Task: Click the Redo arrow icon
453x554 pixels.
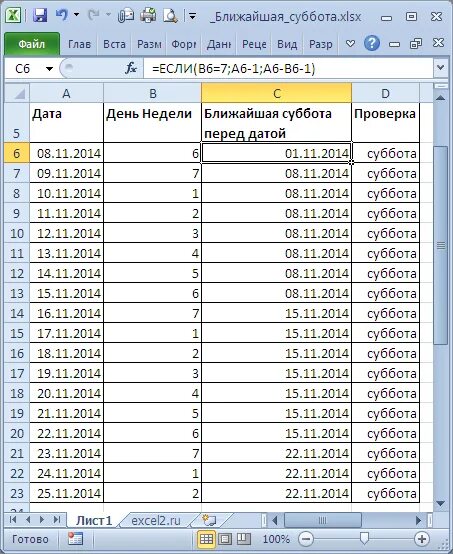Action: click(x=93, y=15)
